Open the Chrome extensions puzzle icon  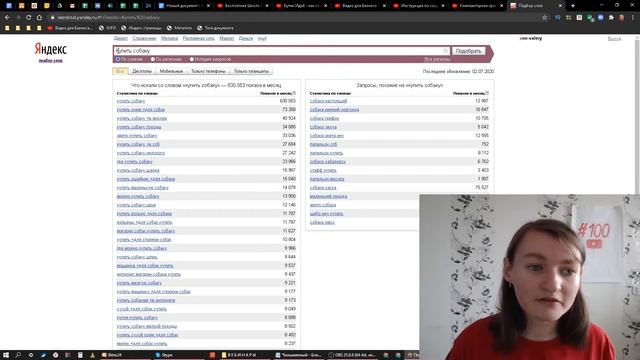(x=611, y=18)
